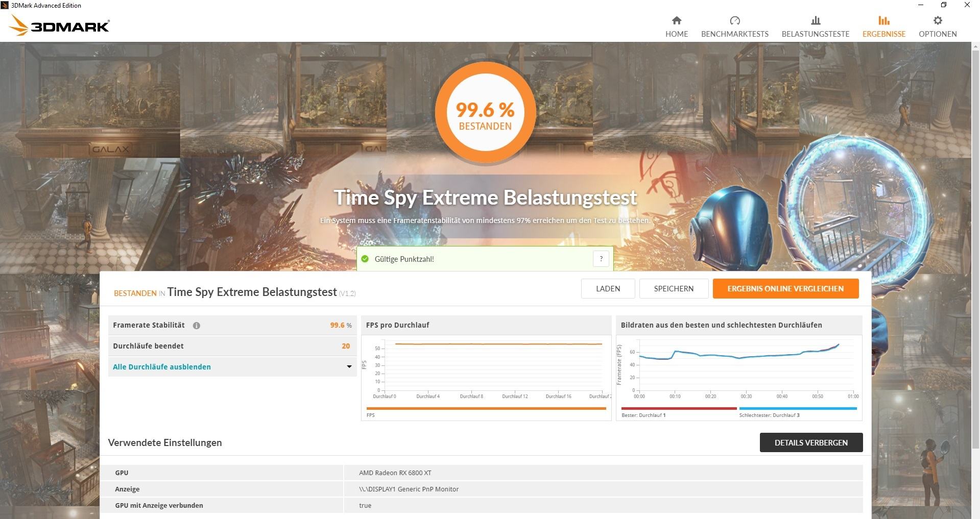This screenshot has width=980, height=519.
Task: Click Alle Durchläufe ausblenden link text
Action: (x=162, y=366)
